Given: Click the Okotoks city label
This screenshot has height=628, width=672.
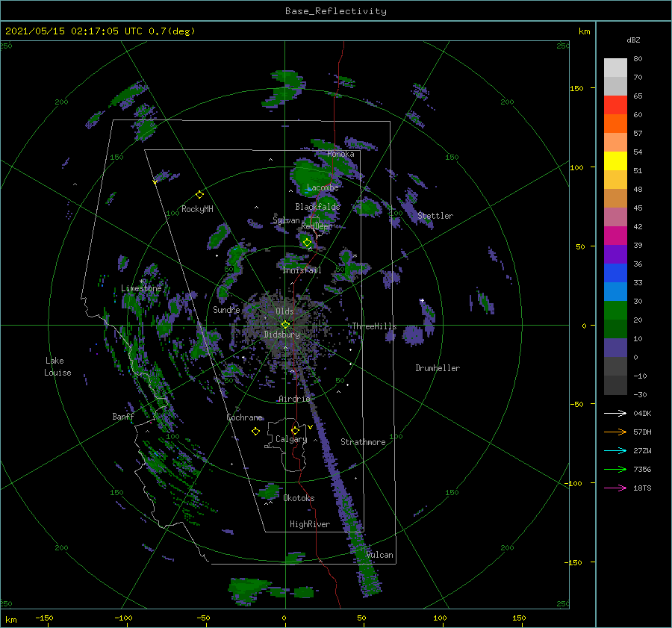Looking at the screenshot, I should [x=299, y=498].
